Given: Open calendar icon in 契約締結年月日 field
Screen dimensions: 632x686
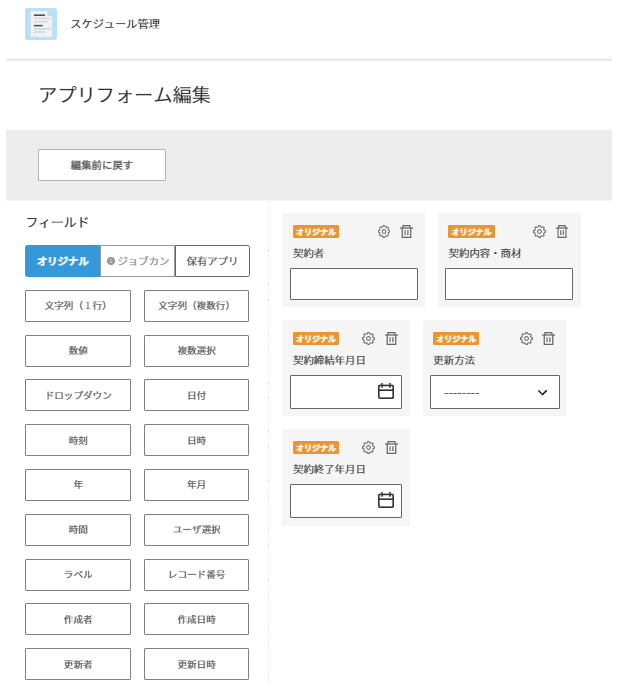Looking at the screenshot, I should tap(386, 391).
